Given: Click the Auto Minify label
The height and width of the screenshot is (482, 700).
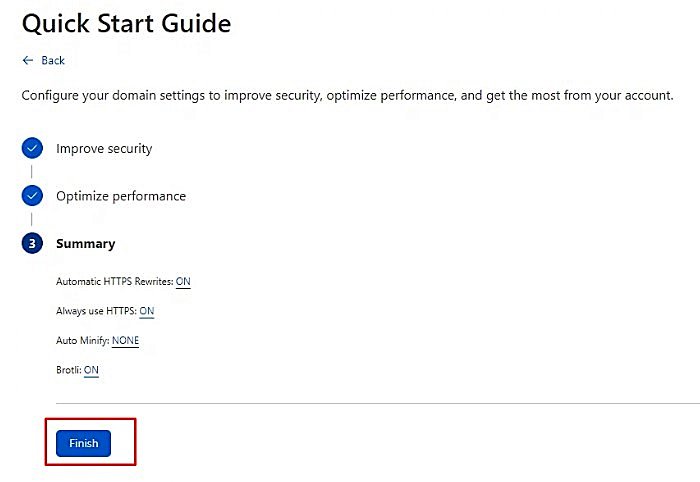Looking at the screenshot, I should 83,341.
